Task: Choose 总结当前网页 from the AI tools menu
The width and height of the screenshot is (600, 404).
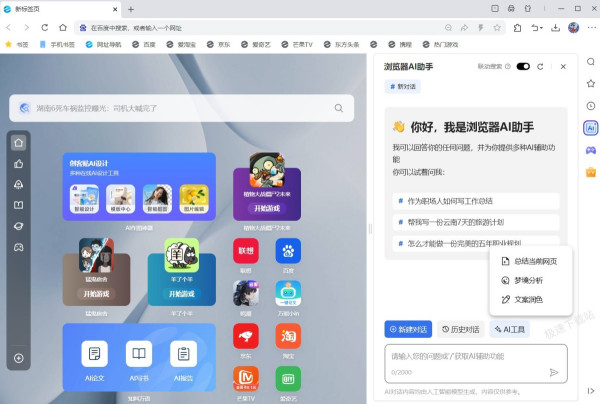Action: [530, 261]
